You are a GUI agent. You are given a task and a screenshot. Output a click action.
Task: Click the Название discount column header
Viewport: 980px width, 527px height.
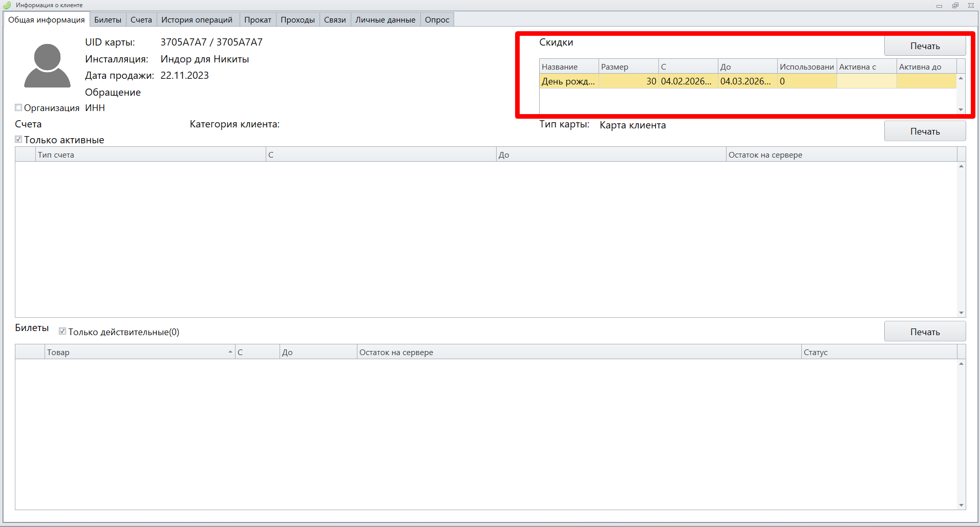568,67
